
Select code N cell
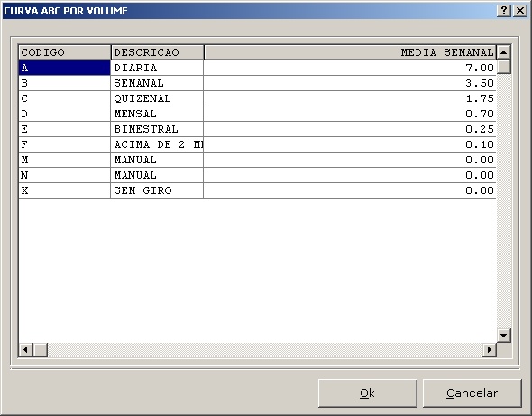point(64,175)
